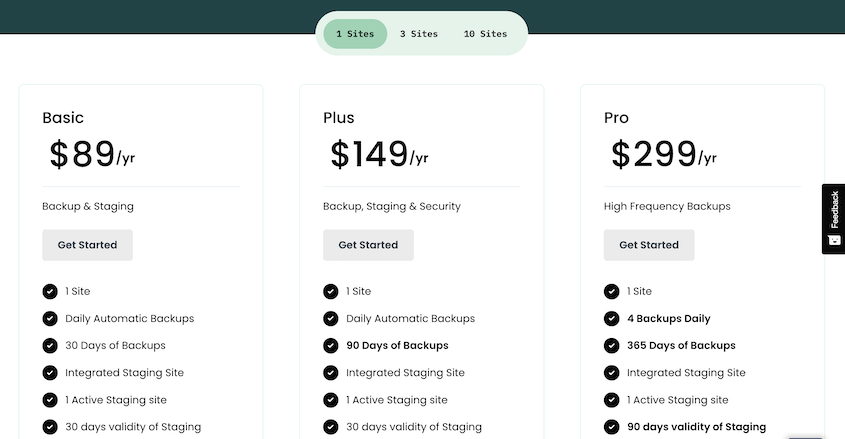Screen dimensions: 845x439
Task: Click Get Started under Pro plan
Action: (649, 245)
